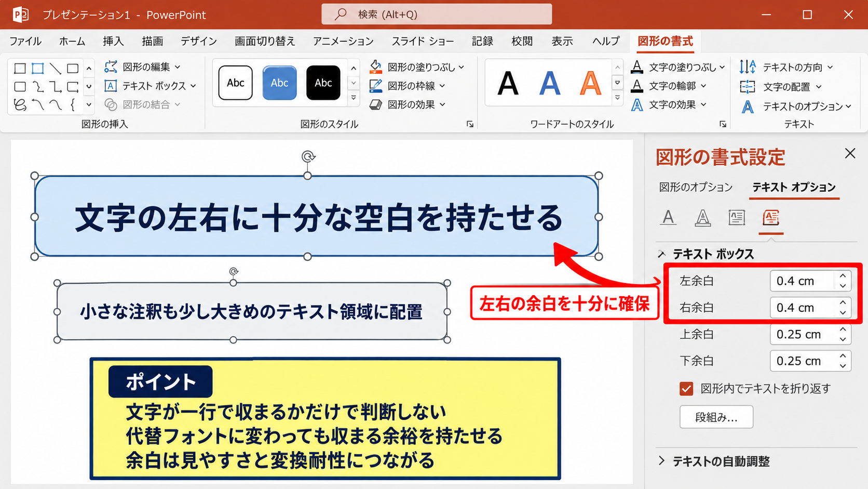Open the text effects pane icon

pyautogui.click(x=702, y=217)
